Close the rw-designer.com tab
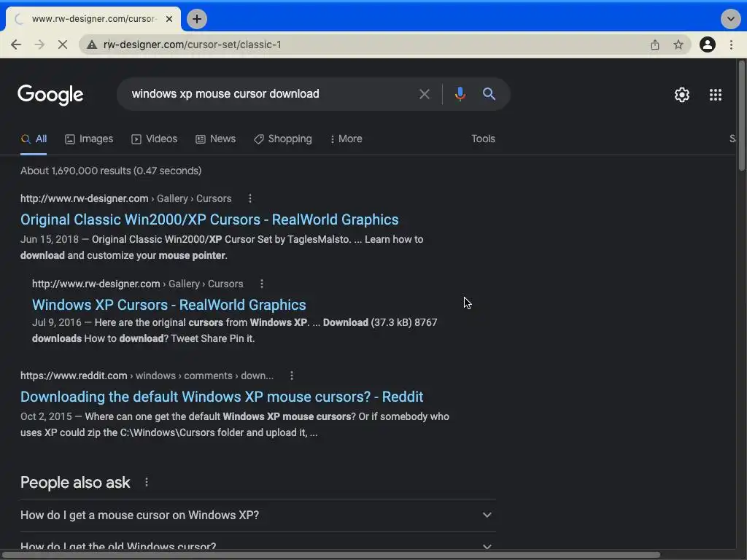The image size is (747, 560). pos(169,19)
